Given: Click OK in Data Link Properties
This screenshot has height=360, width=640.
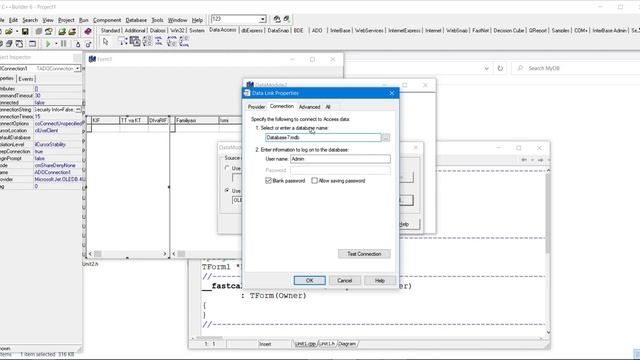Looking at the screenshot, I should coord(309,280).
